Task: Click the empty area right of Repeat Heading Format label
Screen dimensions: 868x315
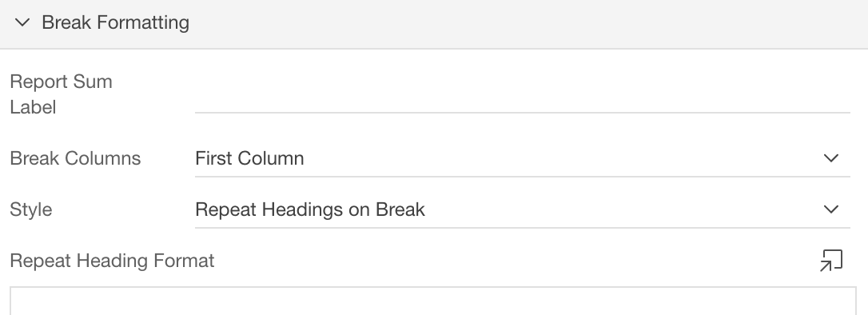Action: click(x=515, y=261)
